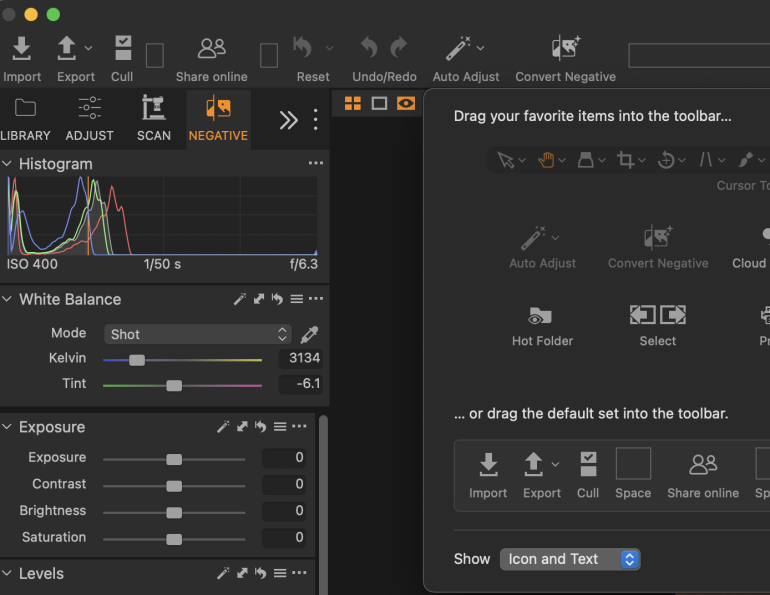Collapse the Histogram panel
Image resolution: width=770 pixels, height=595 pixels.
click(7, 164)
